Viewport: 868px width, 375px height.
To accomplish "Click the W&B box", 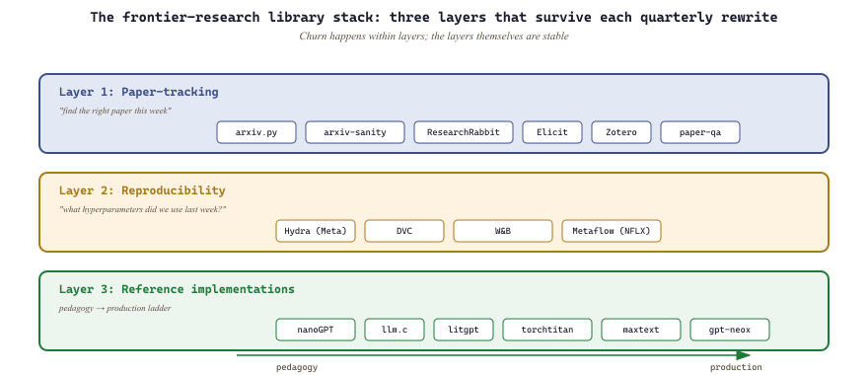I will point(503,231).
